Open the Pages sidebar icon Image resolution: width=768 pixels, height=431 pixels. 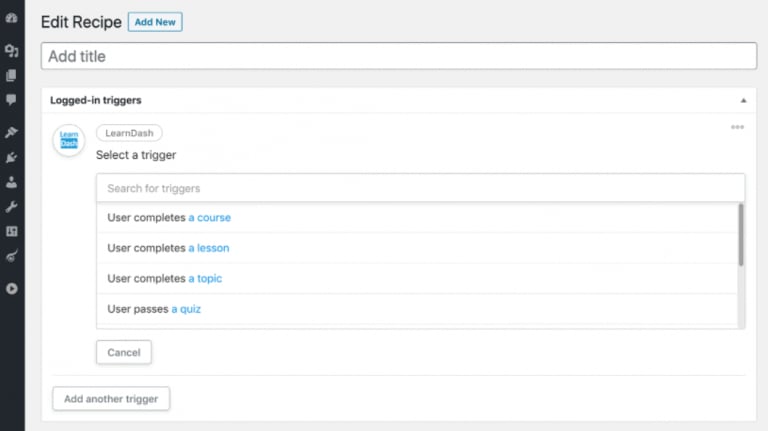pyautogui.click(x=11, y=75)
